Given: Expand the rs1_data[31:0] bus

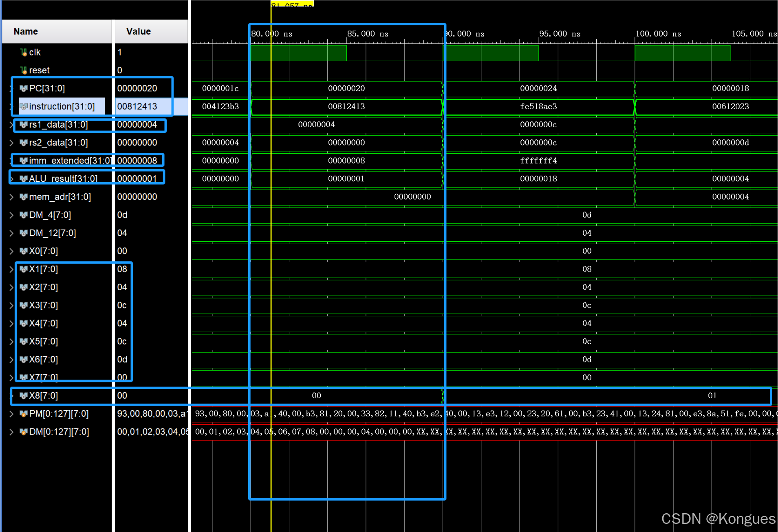Looking at the screenshot, I should point(11,125).
